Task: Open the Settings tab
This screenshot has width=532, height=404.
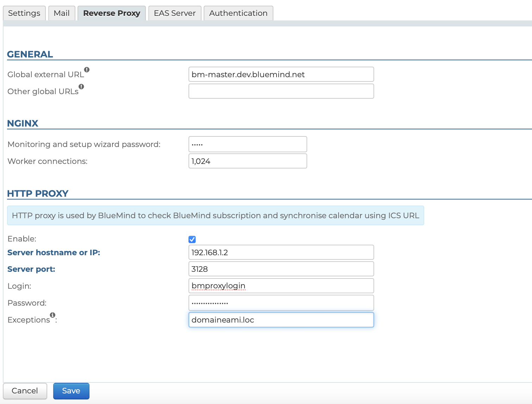Action: [x=24, y=13]
